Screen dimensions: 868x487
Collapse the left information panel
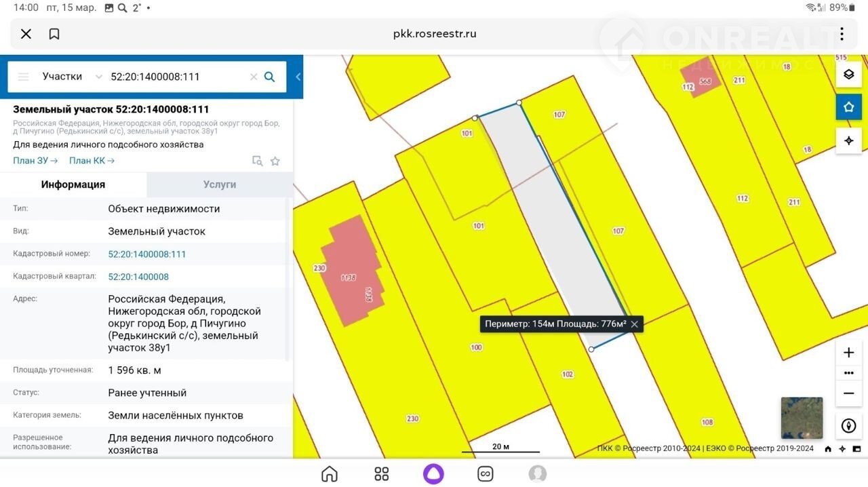(x=298, y=77)
